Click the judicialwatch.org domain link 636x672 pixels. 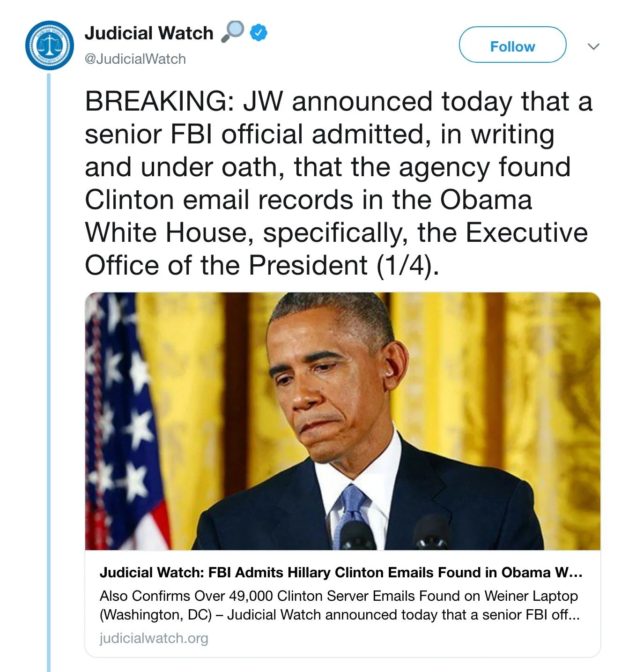click(x=154, y=638)
